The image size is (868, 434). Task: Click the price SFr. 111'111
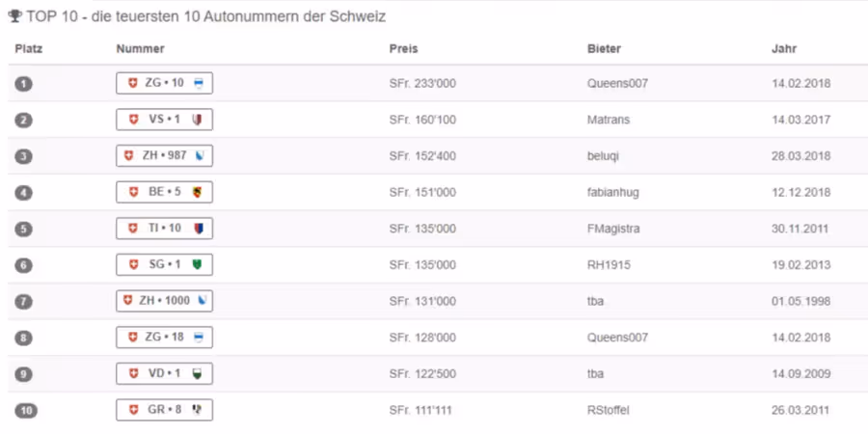[x=422, y=411]
